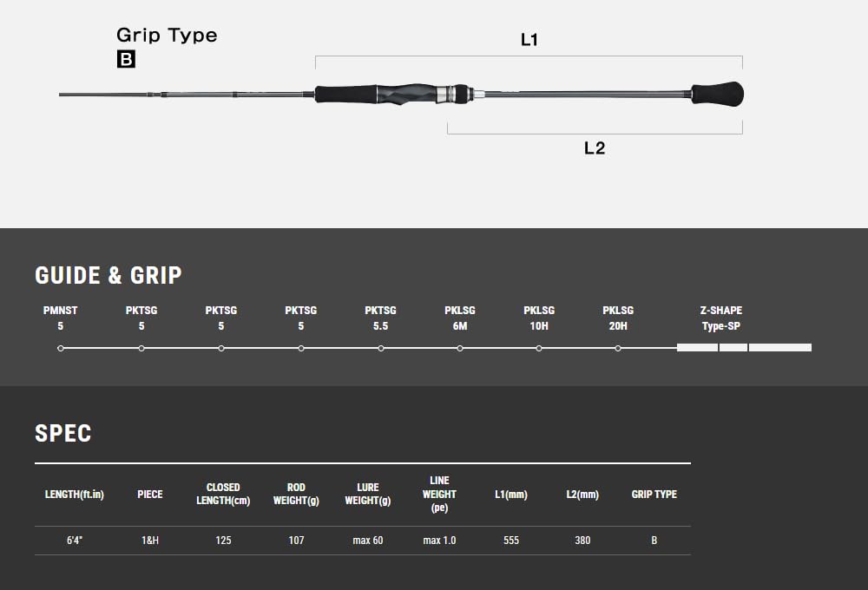Click the PKLSG 20H guide node
The width and height of the screenshot is (868, 590).
point(618,348)
